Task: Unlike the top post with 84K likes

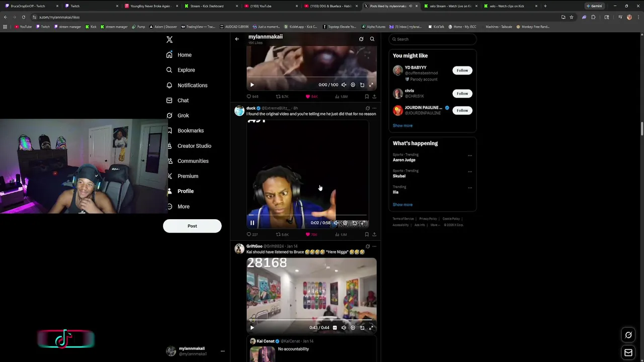Action: (312, 97)
